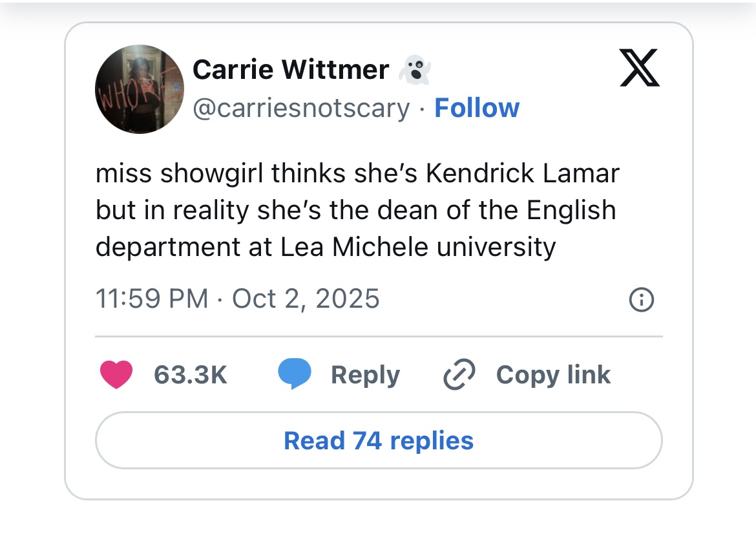Click the chain link copy icon

[459, 375]
